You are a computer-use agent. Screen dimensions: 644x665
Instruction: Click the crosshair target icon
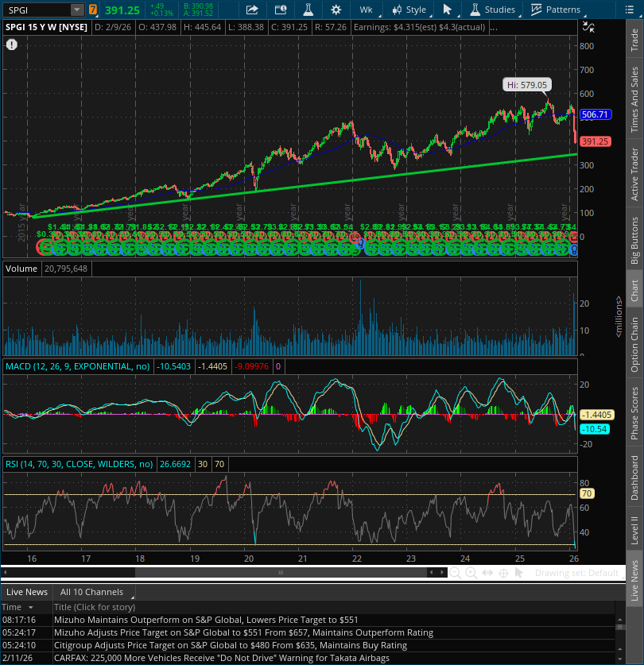pyautogui.click(x=503, y=574)
